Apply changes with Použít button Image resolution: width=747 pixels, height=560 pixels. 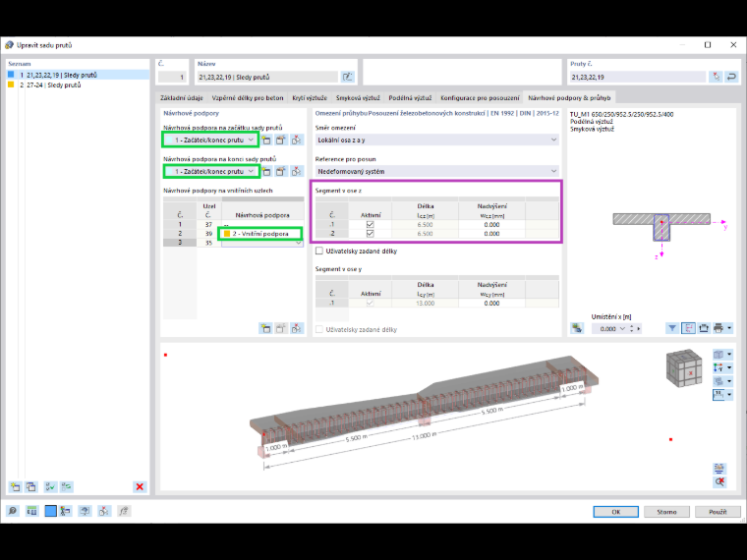(x=718, y=512)
